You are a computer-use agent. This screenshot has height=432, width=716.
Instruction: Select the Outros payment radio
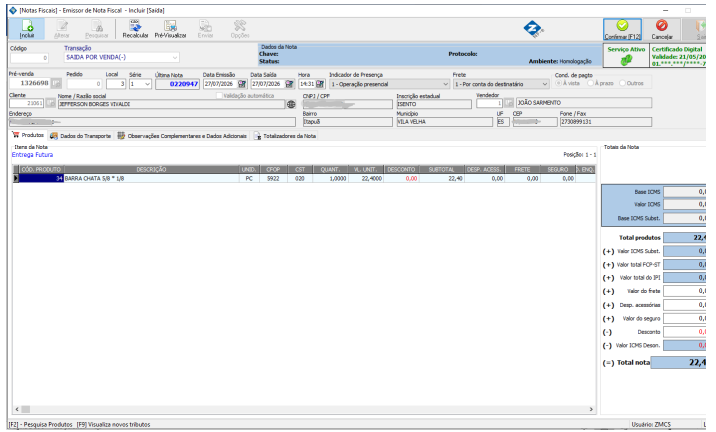click(x=622, y=83)
